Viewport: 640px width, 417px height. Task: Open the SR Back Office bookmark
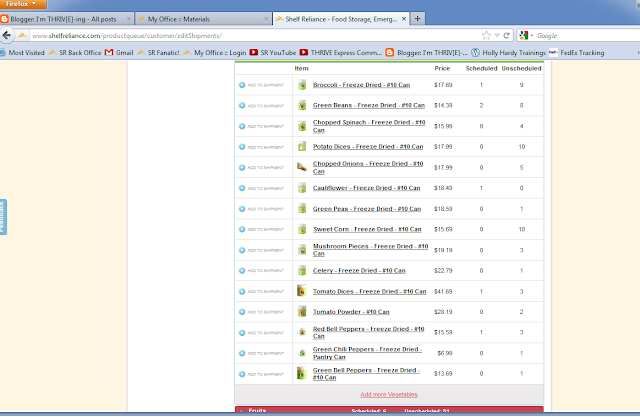click(x=75, y=53)
